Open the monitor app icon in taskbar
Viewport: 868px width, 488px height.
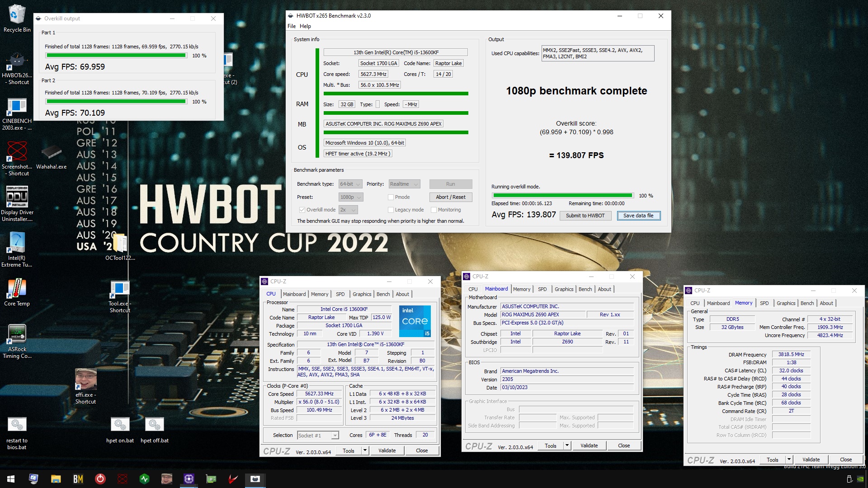click(33, 479)
